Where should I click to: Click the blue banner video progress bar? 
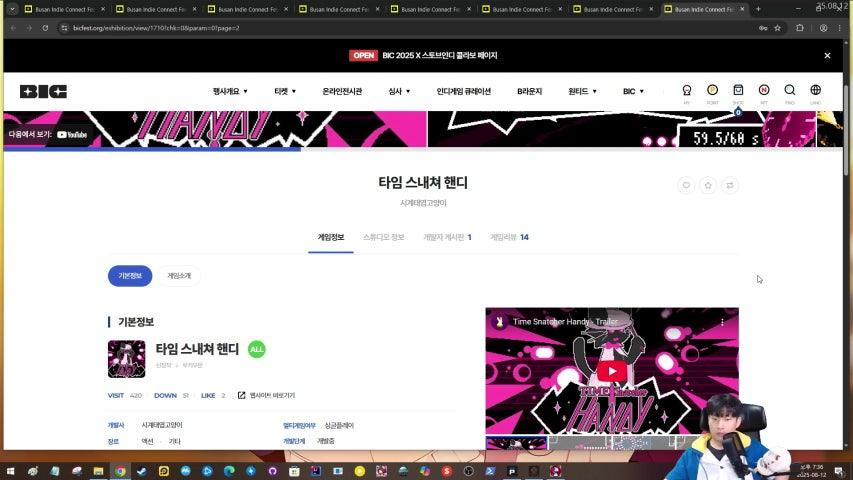[x=152, y=149]
